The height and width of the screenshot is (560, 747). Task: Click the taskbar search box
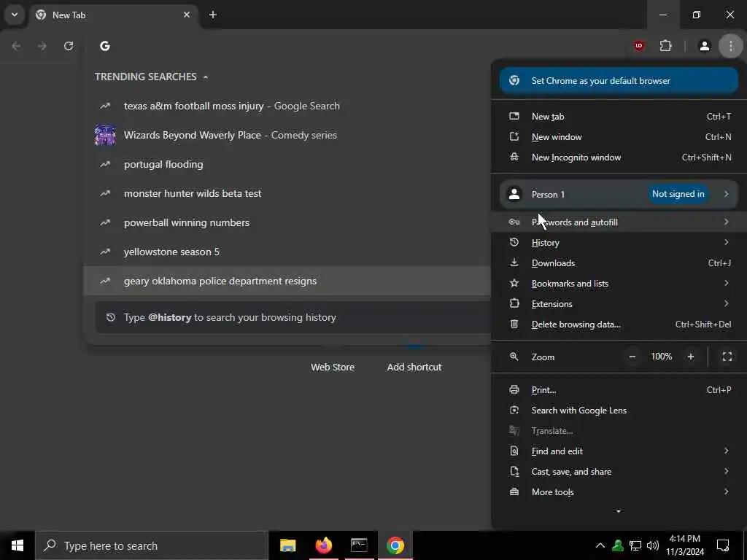pos(152,545)
